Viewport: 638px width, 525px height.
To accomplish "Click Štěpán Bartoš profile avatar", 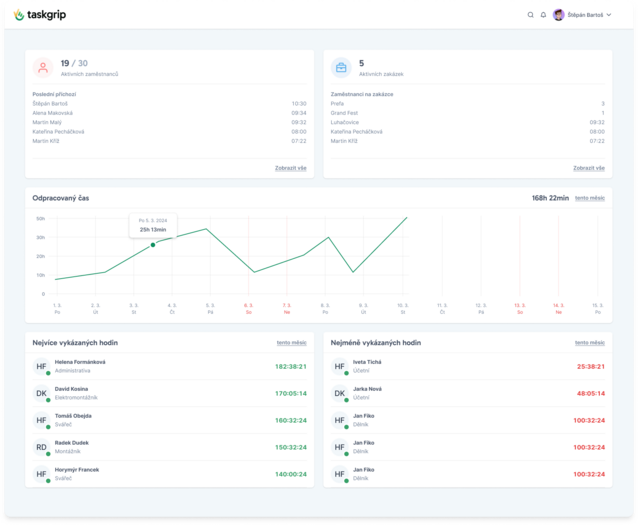I will [559, 15].
